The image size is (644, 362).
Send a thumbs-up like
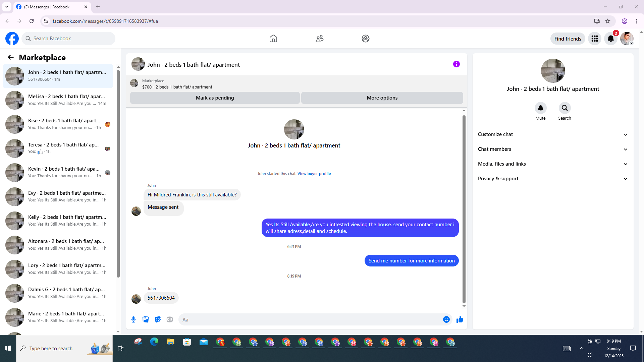460,319
